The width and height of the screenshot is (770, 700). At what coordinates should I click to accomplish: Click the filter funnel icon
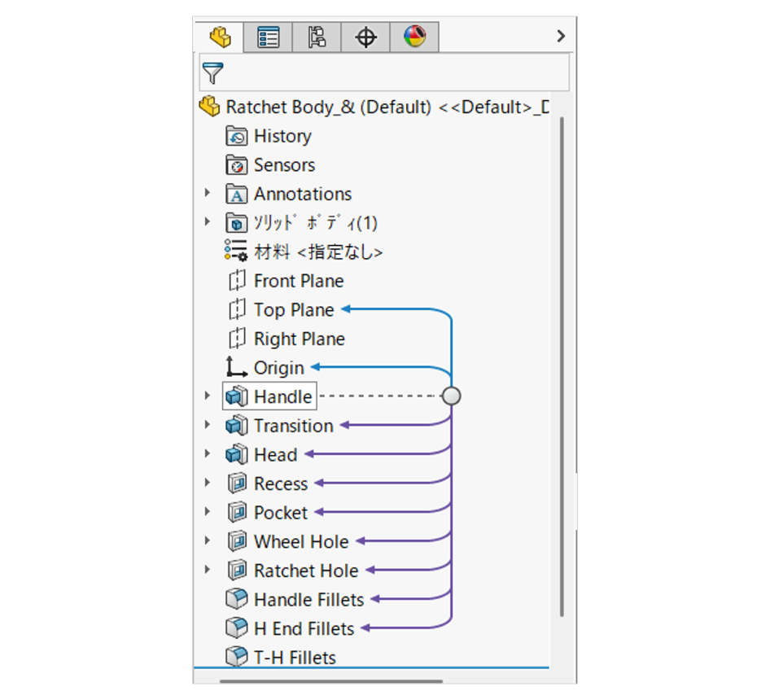pos(212,73)
